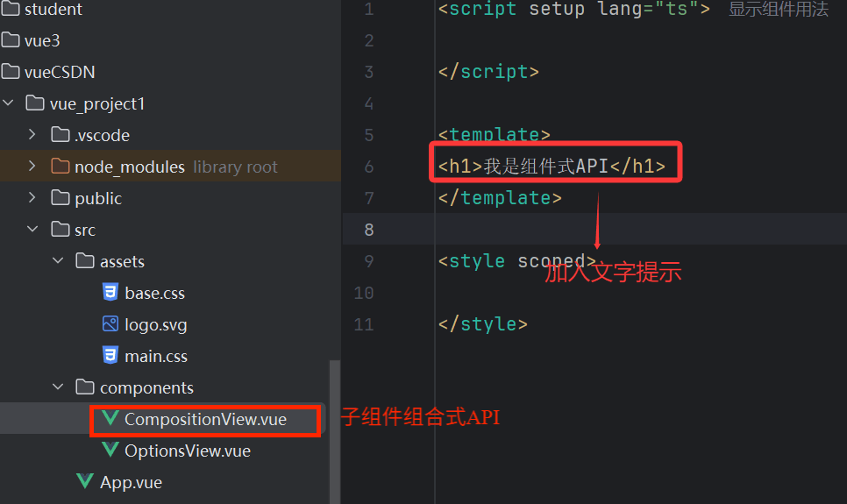Screen dimensions: 847x504
Task: Click the closing </script> tag
Action: pyautogui.click(x=488, y=72)
